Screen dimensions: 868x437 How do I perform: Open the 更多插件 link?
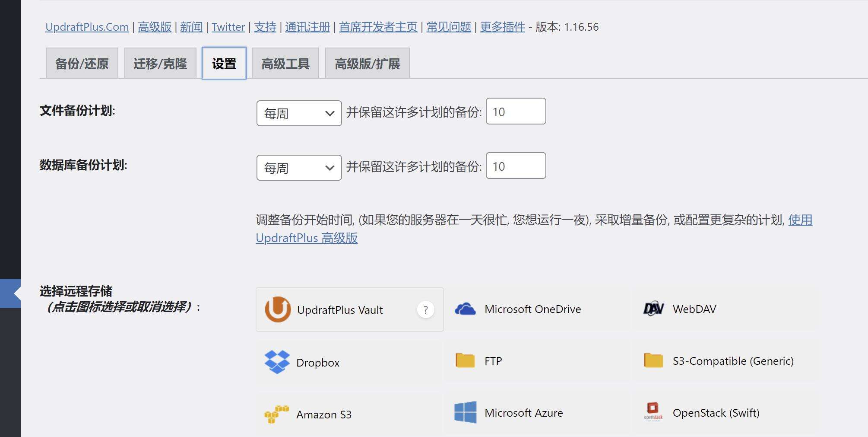[503, 27]
